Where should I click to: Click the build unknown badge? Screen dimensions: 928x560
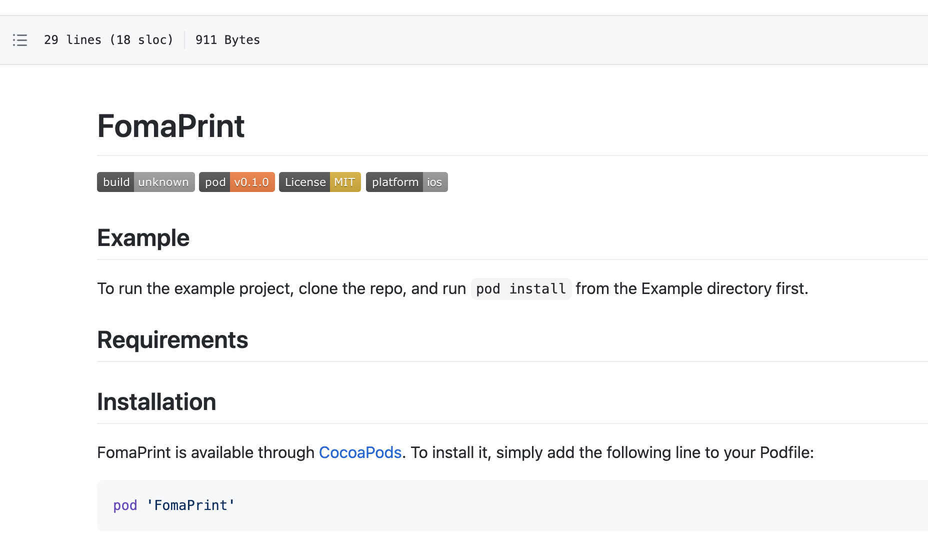pyautogui.click(x=146, y=182)
